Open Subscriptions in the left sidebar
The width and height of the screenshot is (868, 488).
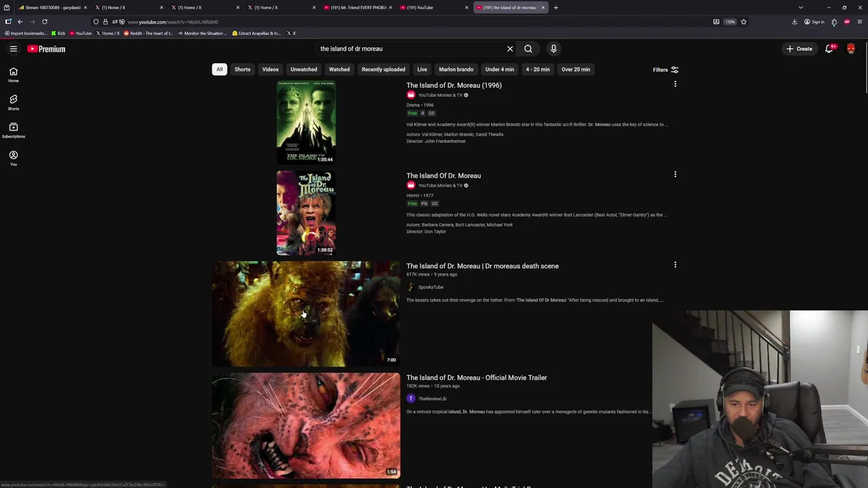tap(13, 130)
